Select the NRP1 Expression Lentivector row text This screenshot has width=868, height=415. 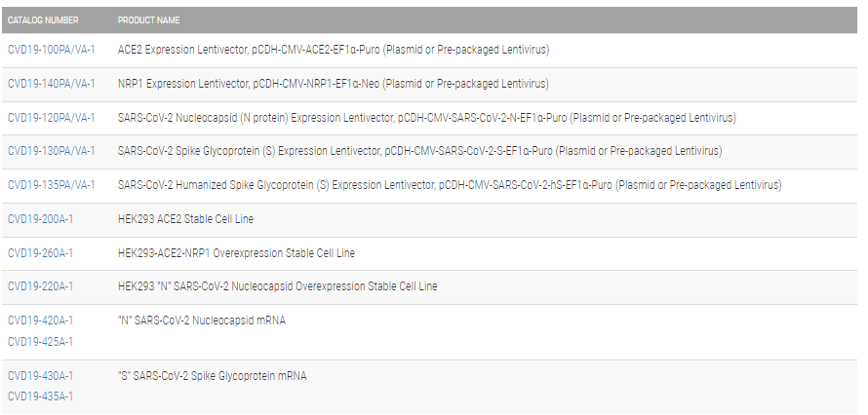click(333, 84)
